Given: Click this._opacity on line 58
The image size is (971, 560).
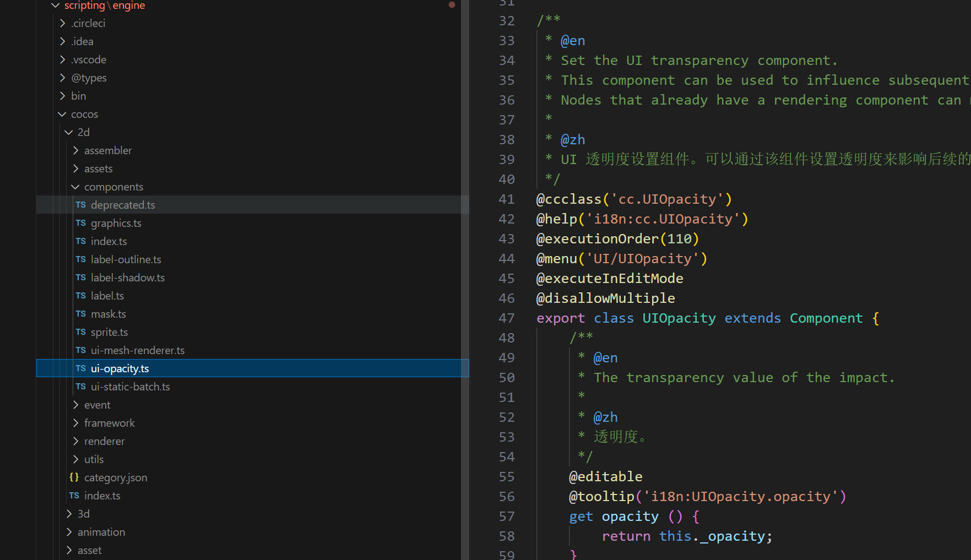Looking at the screenshot, I should click(712, 536).
